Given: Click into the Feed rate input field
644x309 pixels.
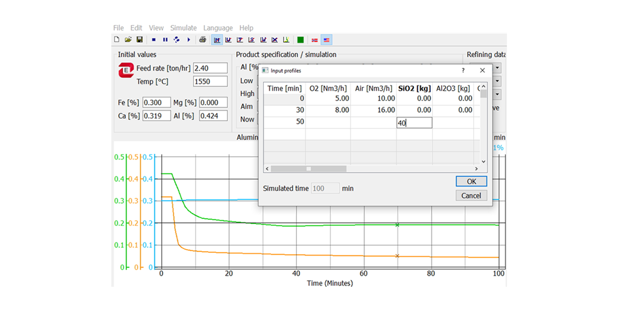Looking at the screenshot, I should coord(210,68).
